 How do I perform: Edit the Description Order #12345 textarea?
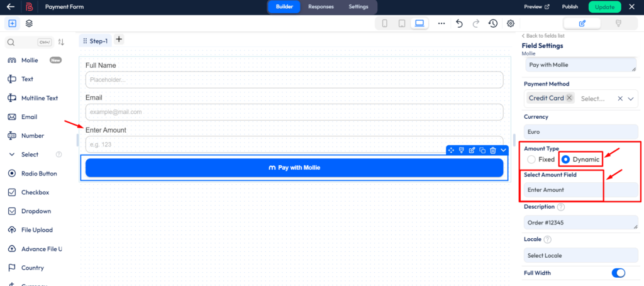580,223
